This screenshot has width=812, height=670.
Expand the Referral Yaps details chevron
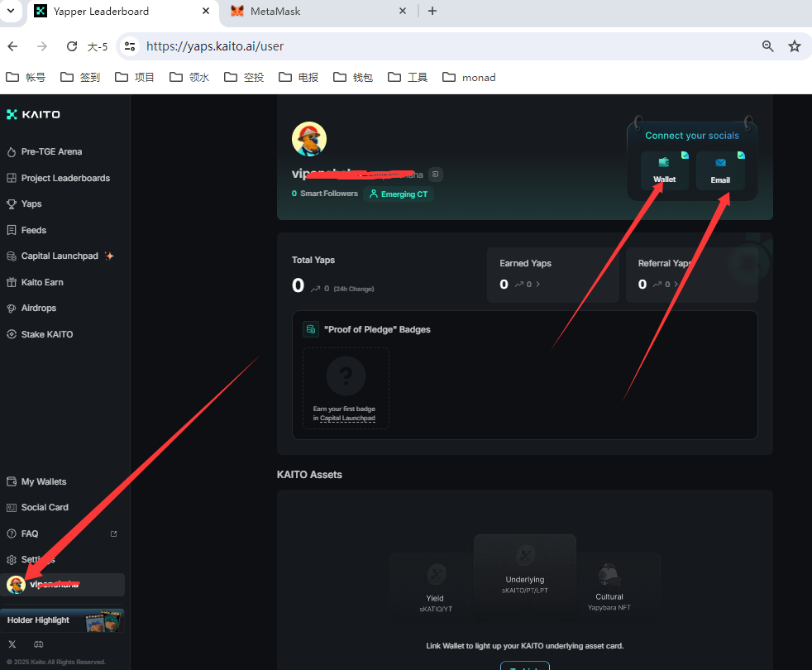pyautogui.click(x=676, y=284)
